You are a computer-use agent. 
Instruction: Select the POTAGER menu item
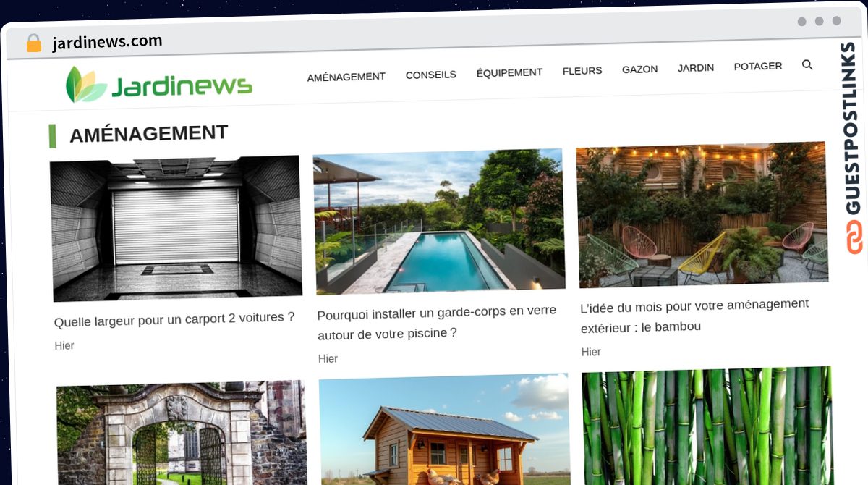pyautogui.click(x=758, y=66)
